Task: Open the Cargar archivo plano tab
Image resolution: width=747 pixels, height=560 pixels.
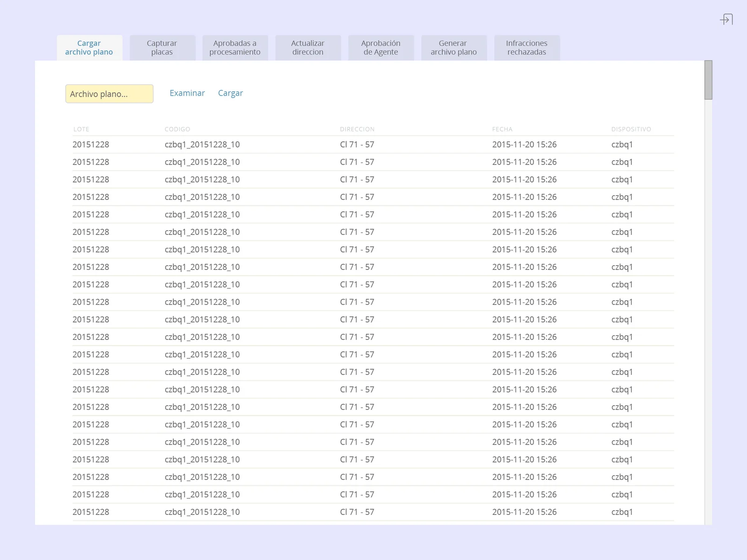Action: [x=89, y=48]
